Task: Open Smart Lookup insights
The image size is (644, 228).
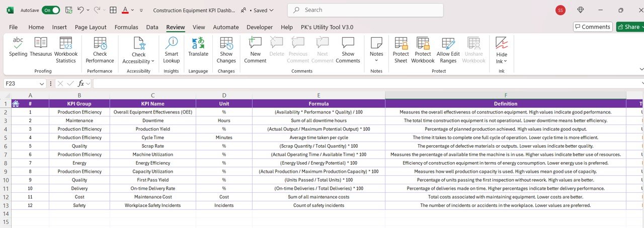Action: coord(172,50)
